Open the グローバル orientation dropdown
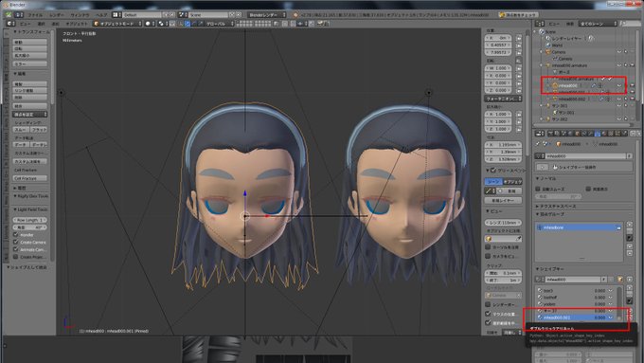Viewport: 644px width, 363px height. (x=220, y=24)
